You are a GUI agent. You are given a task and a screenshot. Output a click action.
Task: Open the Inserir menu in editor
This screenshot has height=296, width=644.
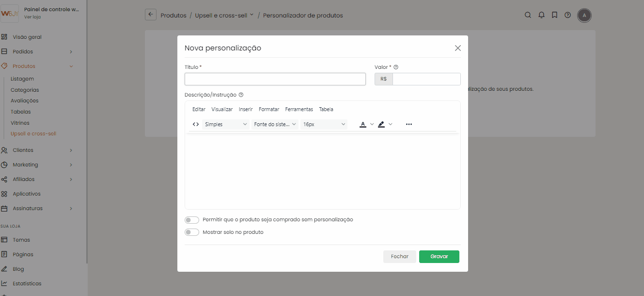(x=246, y=109)
